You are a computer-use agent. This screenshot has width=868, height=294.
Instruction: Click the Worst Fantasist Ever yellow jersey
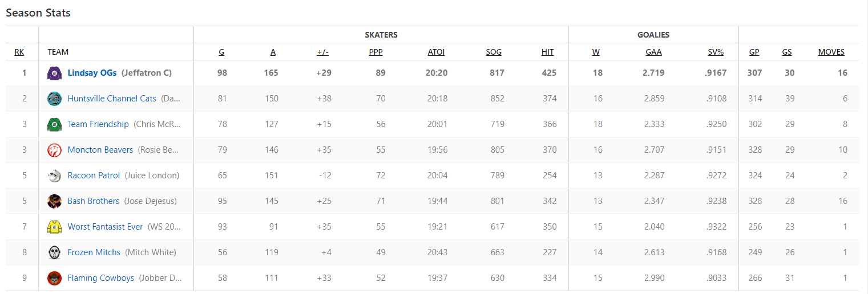click(x=54, y=227)
